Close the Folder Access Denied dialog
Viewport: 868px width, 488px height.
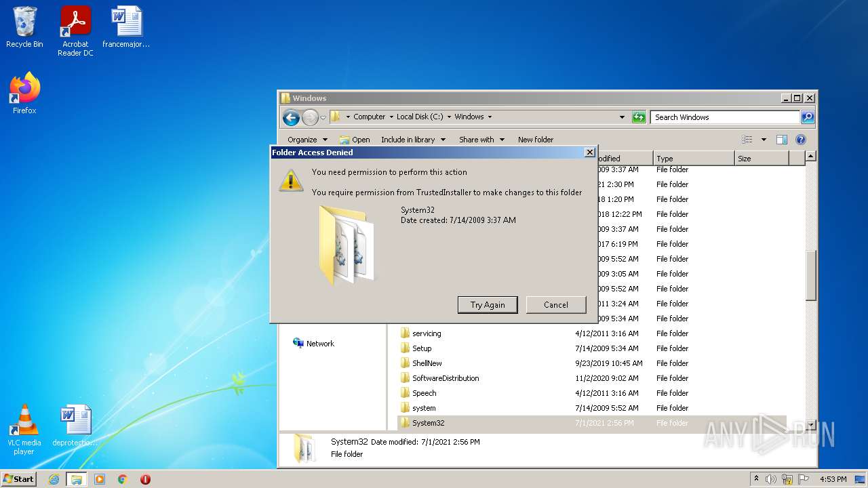[x=590, y=152]
